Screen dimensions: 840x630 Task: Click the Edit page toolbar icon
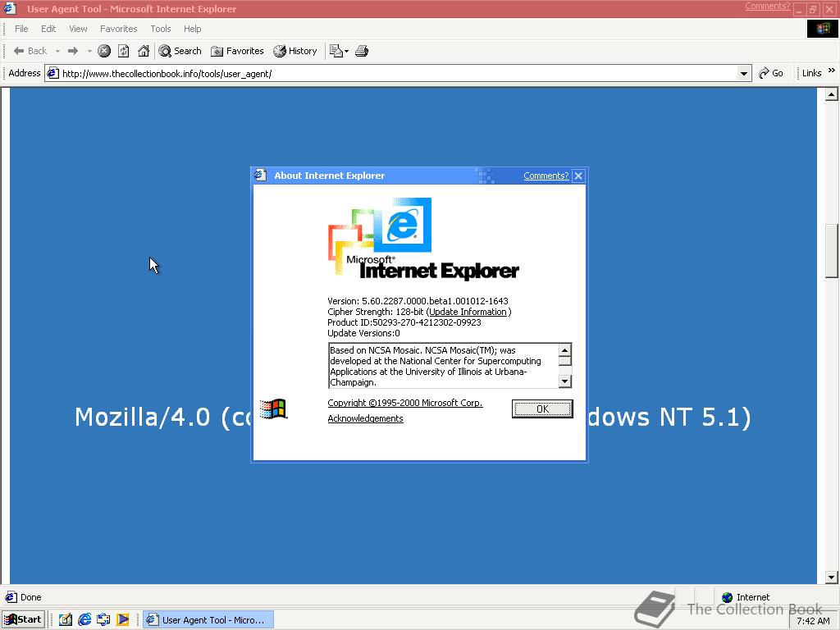[336, 51]
